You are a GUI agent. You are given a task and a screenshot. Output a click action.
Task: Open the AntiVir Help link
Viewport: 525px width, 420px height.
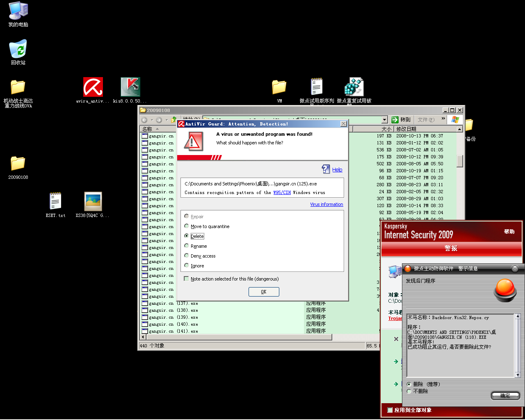337,169
